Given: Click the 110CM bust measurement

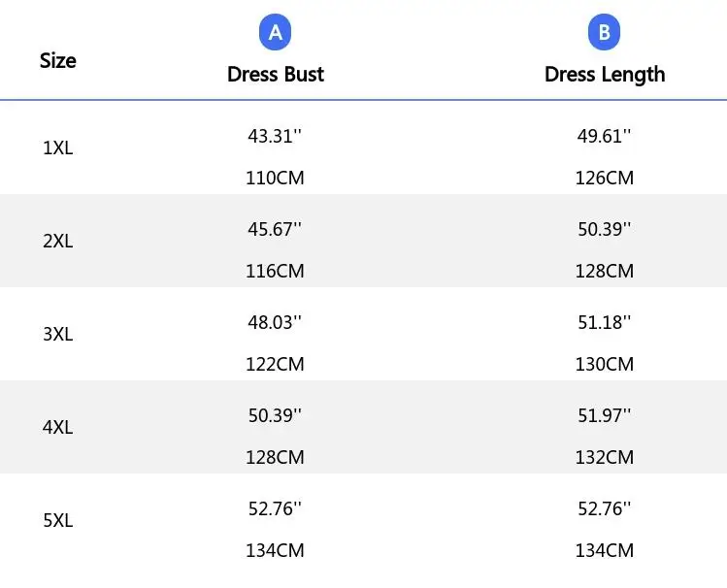Looking at the screenshot, I should [275, 179].
